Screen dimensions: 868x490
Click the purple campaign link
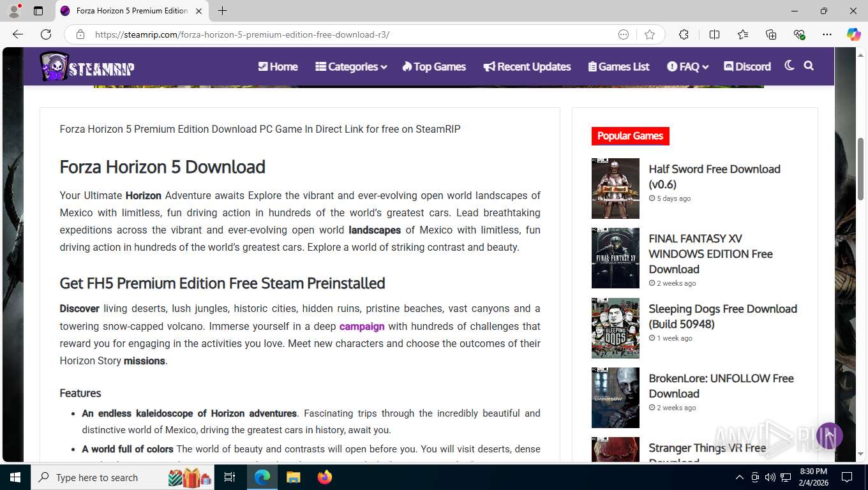[x=362, y=326]
